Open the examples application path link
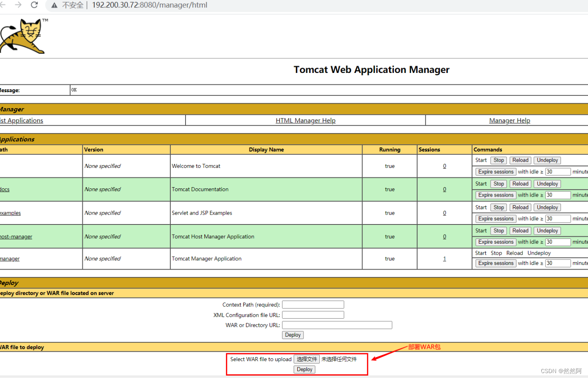 click(10, 213)
